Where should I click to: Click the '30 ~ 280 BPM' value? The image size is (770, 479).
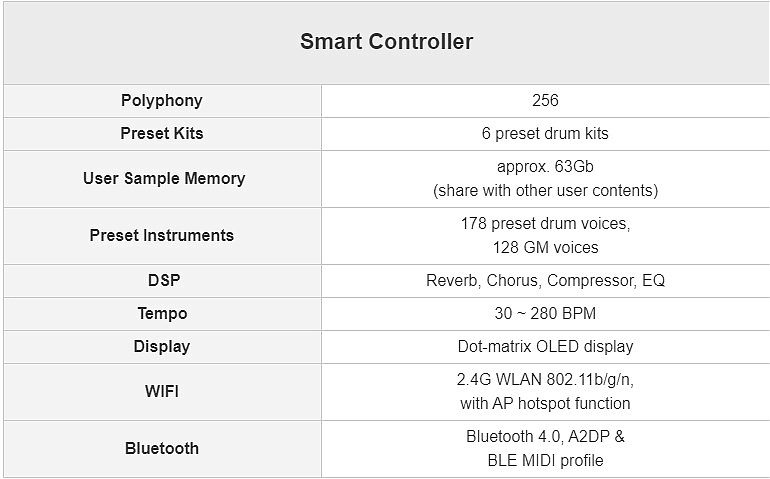pyautogui.click(x=545, y=313)
